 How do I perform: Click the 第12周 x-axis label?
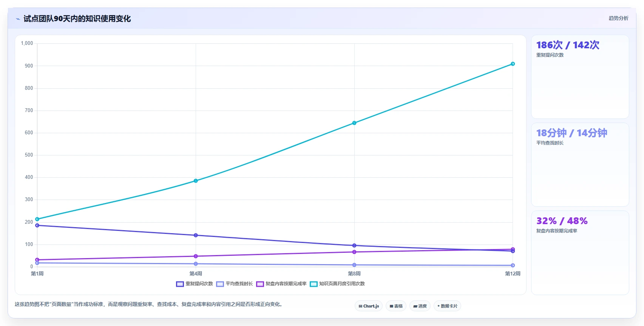tap(513, 274)
